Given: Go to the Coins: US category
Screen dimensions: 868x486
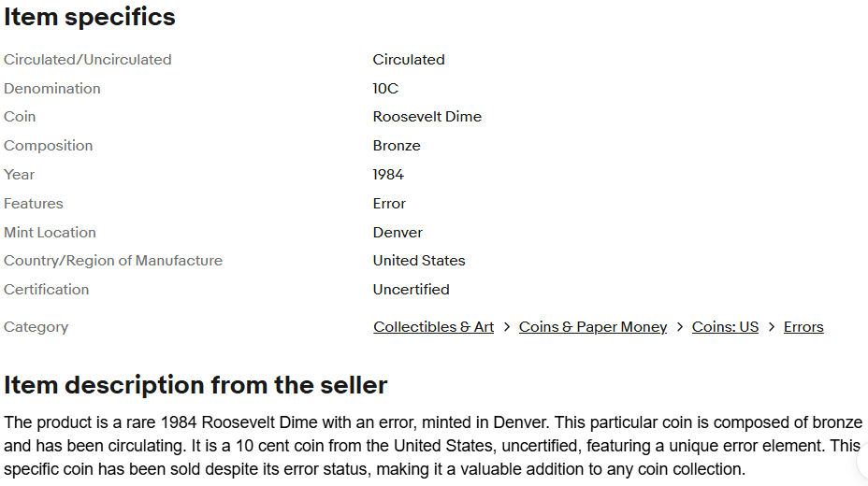Looking at the screenshot, I should point(725,327).
